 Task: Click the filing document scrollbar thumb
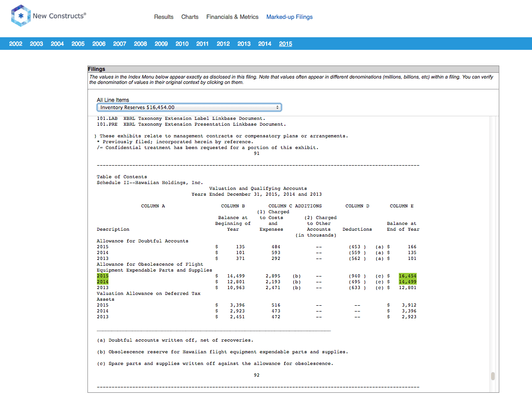click(x=493, y=376)
